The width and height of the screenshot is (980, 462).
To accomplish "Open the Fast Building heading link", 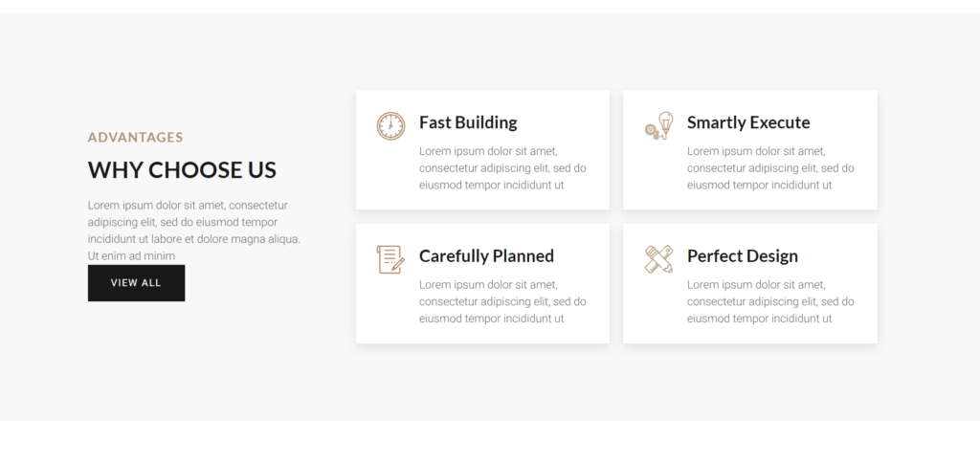I will point(468,122).
